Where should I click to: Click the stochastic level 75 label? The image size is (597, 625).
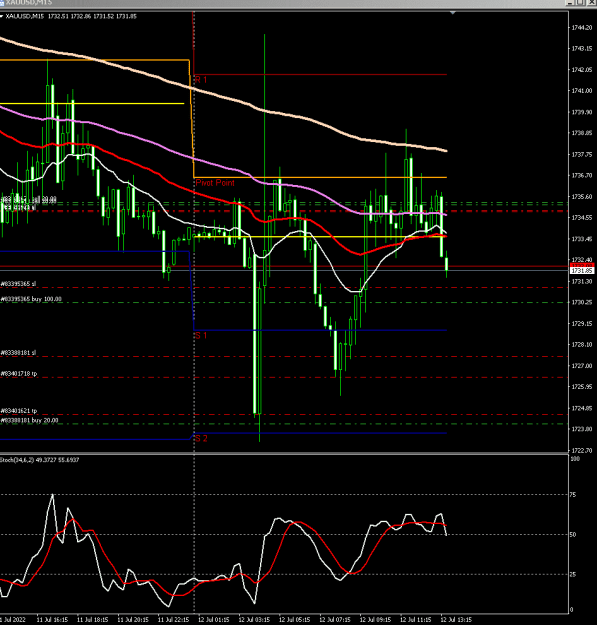573,495
